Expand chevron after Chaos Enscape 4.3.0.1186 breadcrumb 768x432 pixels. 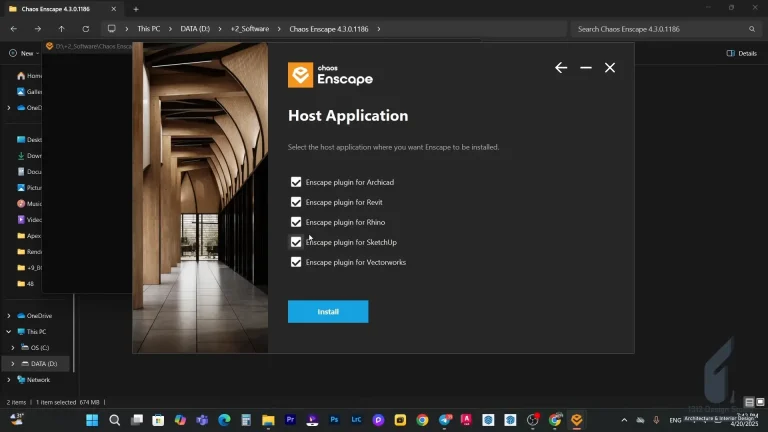(x=379, y=29)
